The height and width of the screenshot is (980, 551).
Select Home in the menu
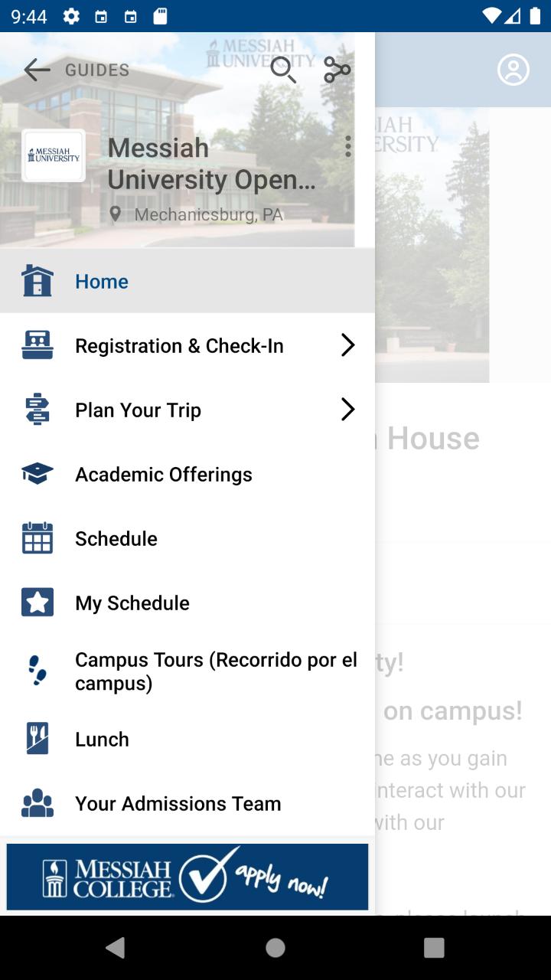click(187, 281)
